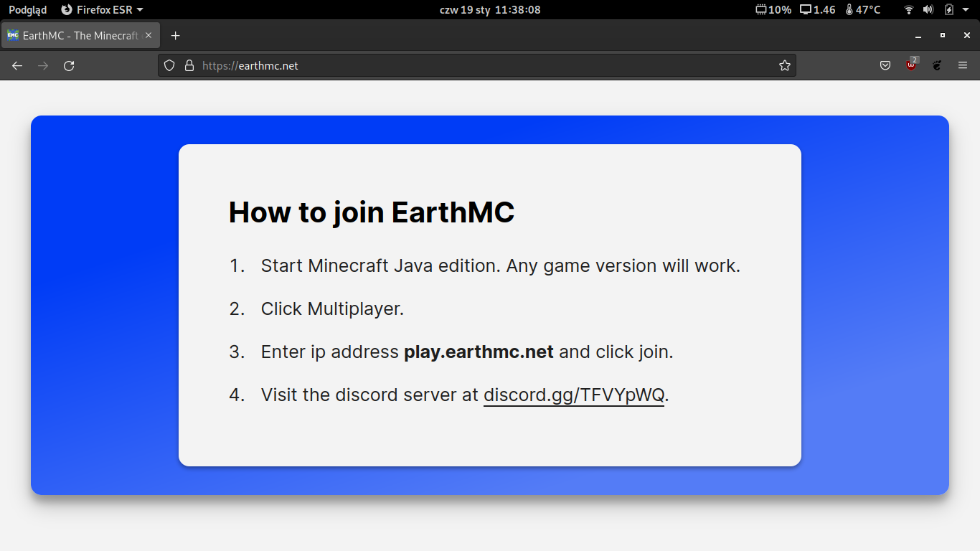View site security via the padlock icon

(189, 65)
